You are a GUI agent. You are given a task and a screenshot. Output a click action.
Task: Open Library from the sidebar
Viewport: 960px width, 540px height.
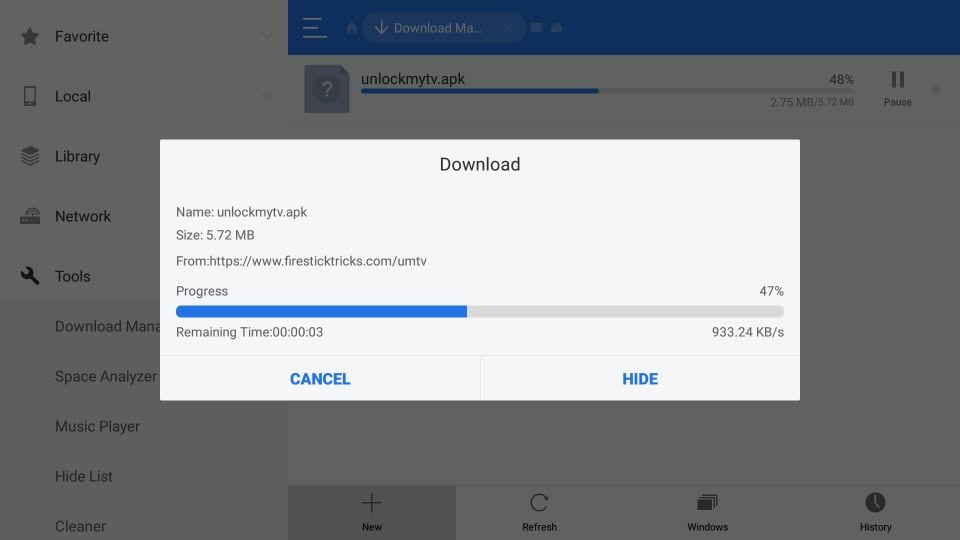point(77,156)
